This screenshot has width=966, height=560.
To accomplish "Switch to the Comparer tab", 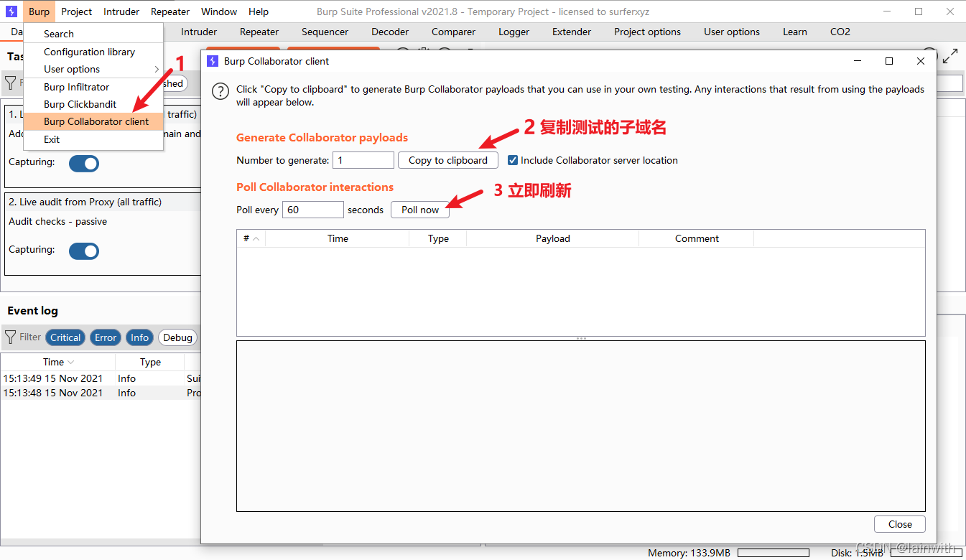I will pyautogui.click(x=453, y=32).
